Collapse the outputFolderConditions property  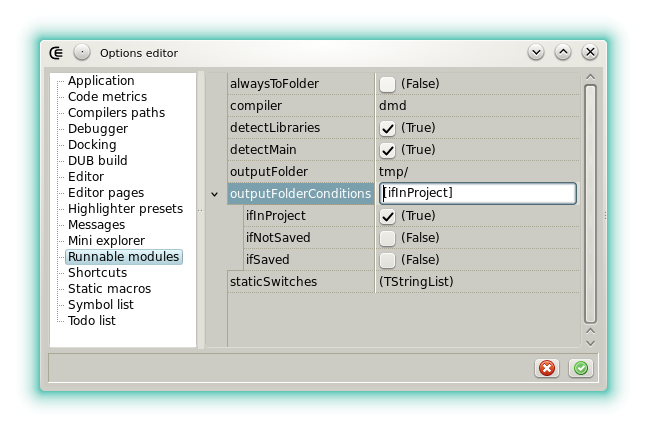click(x=215, y=194)
